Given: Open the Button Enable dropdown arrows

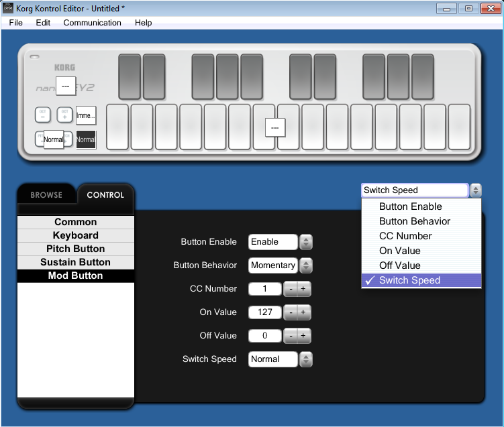Looking at the screenshot, I should coord(305,242).
